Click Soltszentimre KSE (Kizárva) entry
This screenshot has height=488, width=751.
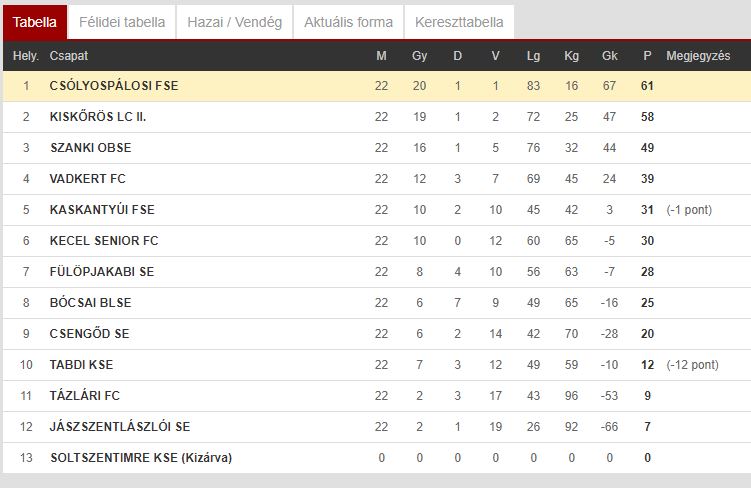pos(141,458)
